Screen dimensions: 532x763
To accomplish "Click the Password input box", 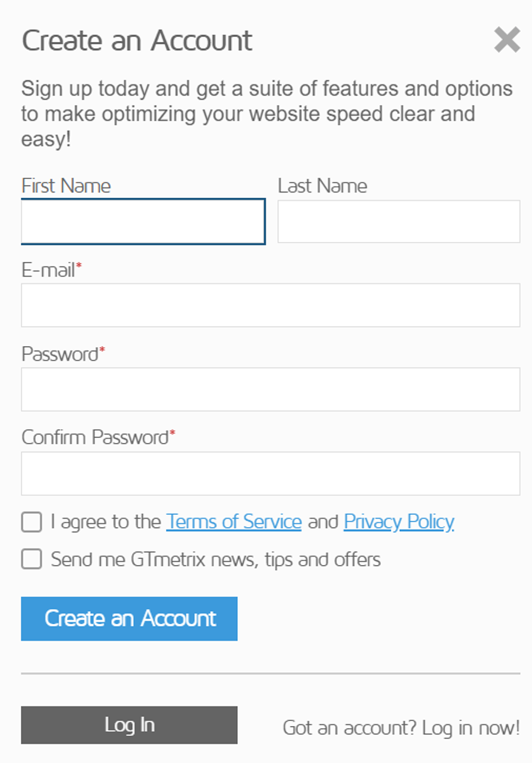I will point(270,389).
